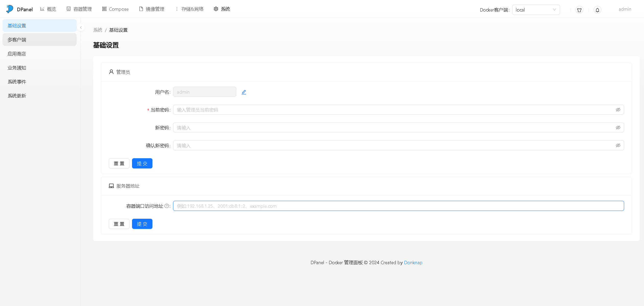644x306 pixels.
Task: Go to the Compose section
Action: click(x=115, y=9)
